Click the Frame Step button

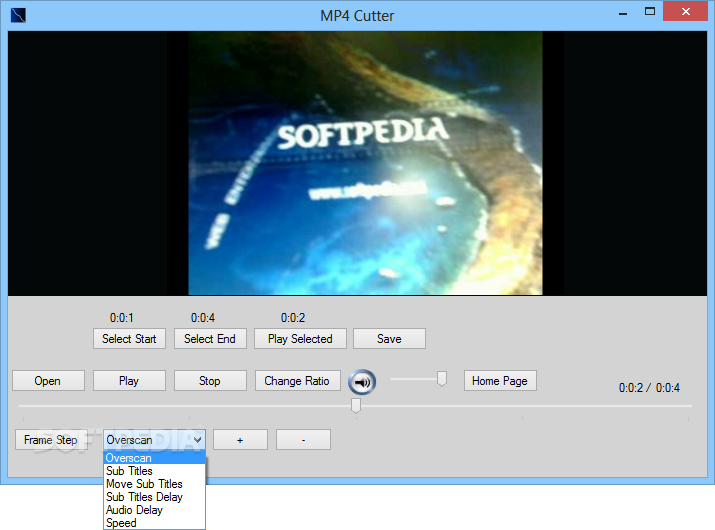pos(51,440)
